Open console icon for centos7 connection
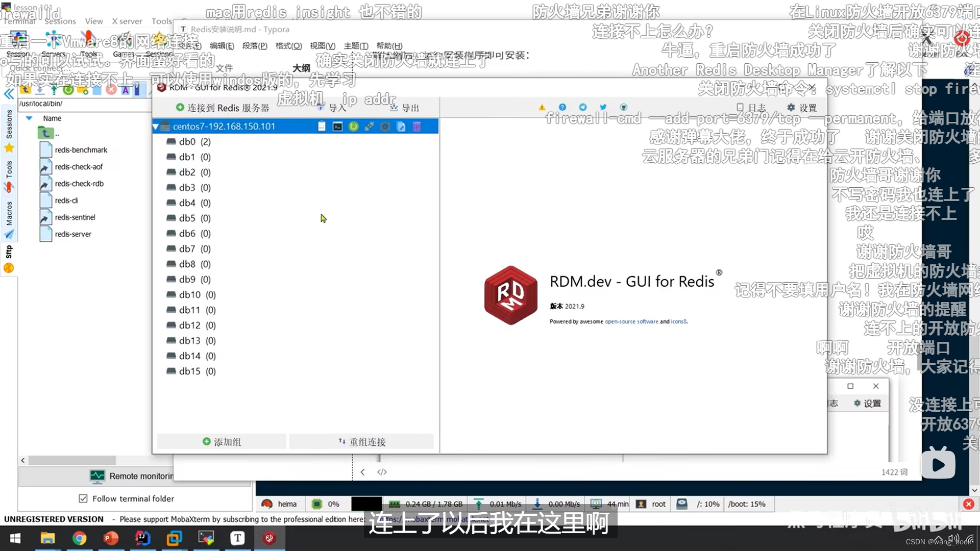This screenshot has height=551, width=980. click(x=338, y=126)
